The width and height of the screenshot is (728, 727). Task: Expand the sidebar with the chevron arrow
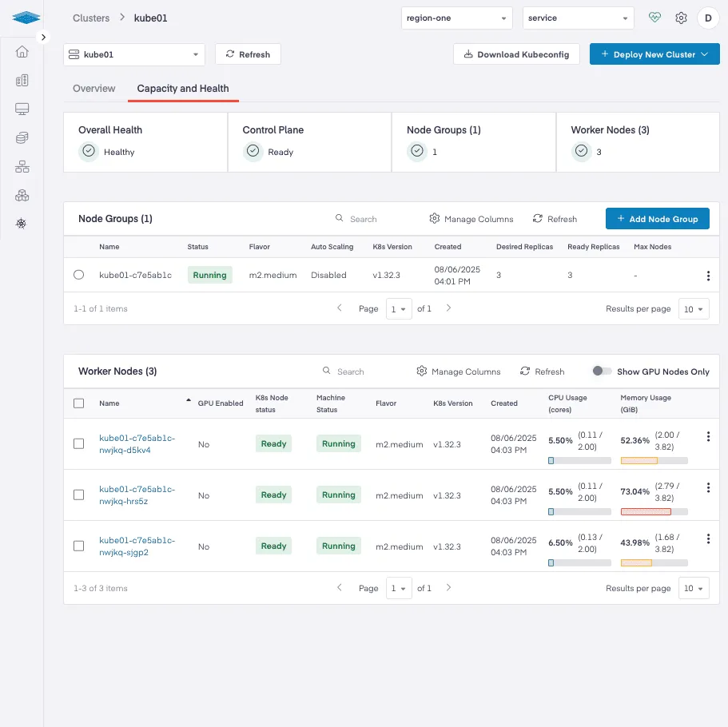[43, 37]
